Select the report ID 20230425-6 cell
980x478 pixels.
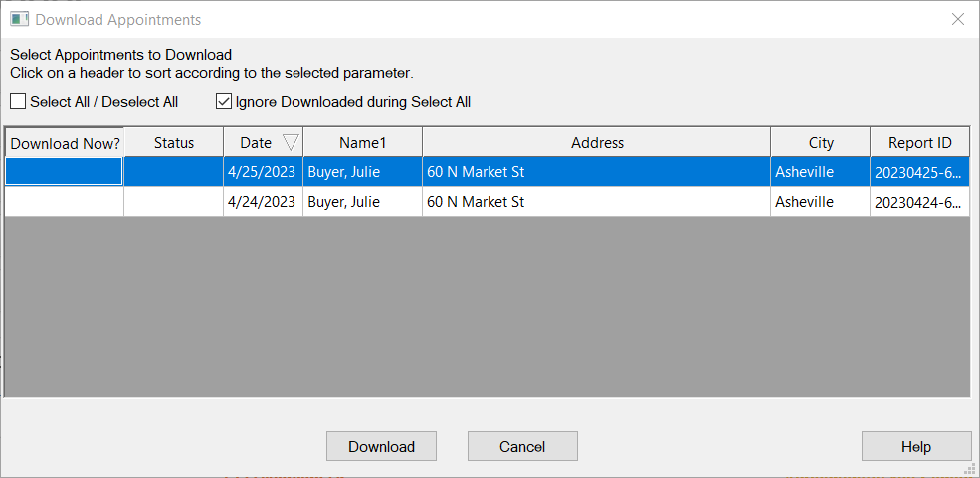click(x=917, y=172)
